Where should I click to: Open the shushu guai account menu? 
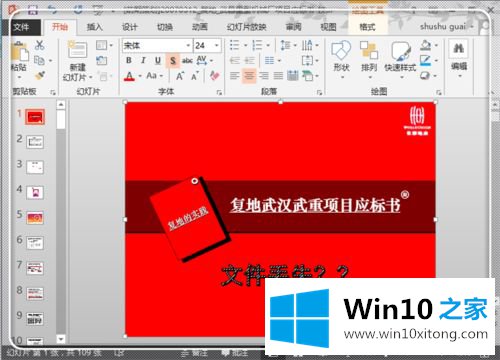(447, 27)
